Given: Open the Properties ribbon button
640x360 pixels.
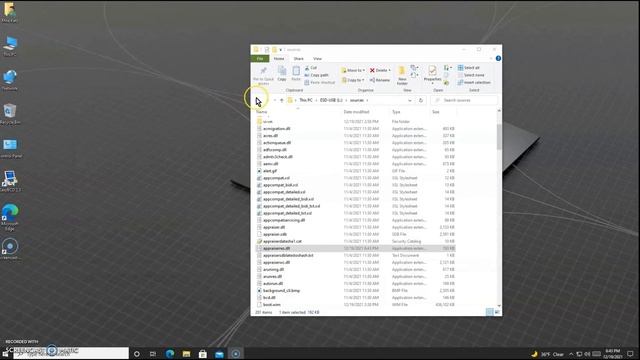Looking at the screenshot, I should pyautogui.click(x=432, y=75).
